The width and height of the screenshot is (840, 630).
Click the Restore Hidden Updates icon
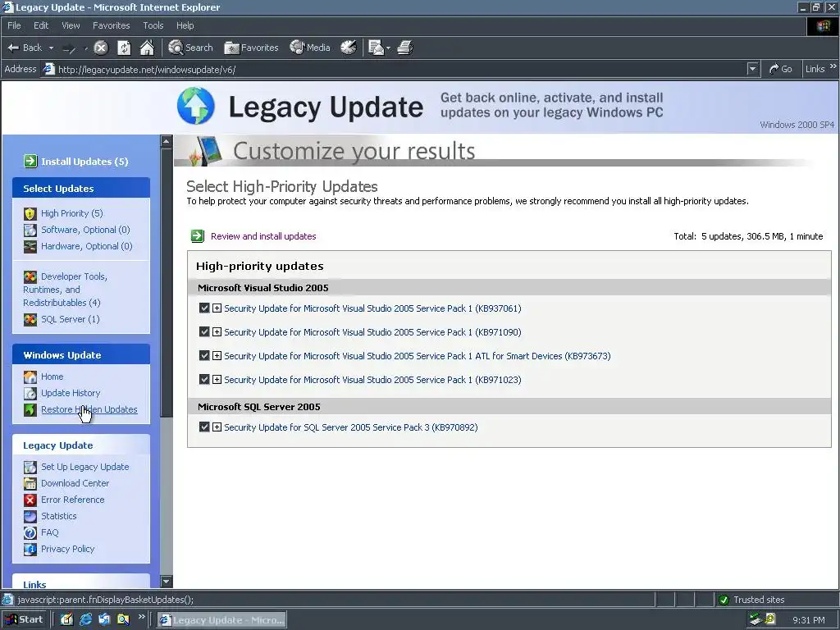30,410
